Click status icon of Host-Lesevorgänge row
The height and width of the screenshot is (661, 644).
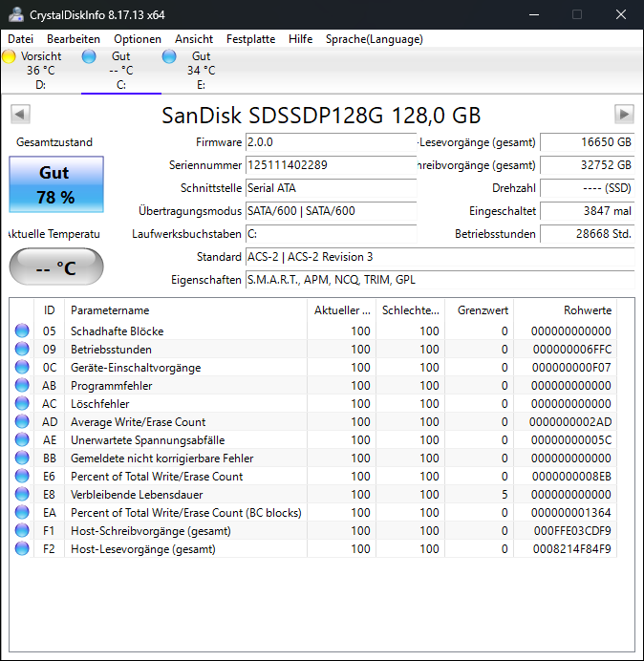22,548
